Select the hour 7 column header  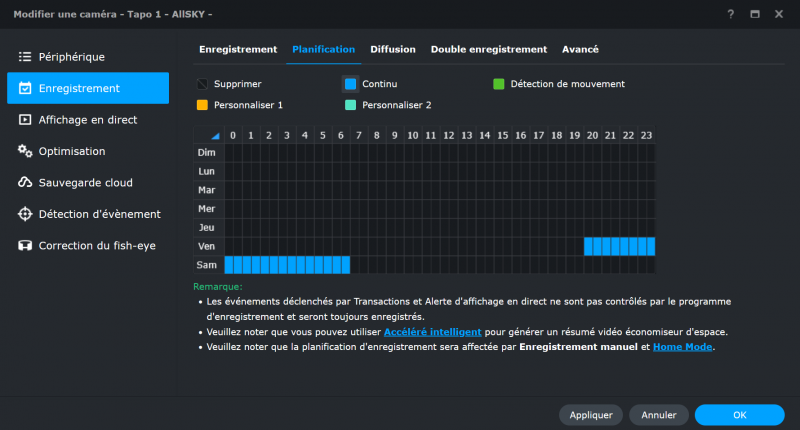tap(359, 135)
